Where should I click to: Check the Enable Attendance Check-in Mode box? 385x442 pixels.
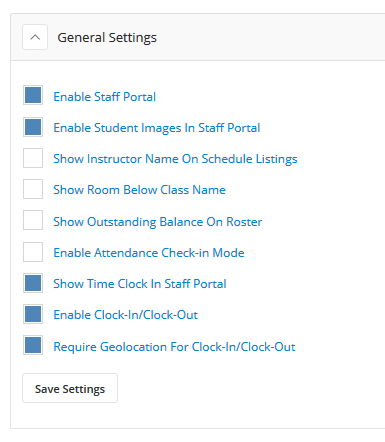pyautogui.click(x=33, y=252)
